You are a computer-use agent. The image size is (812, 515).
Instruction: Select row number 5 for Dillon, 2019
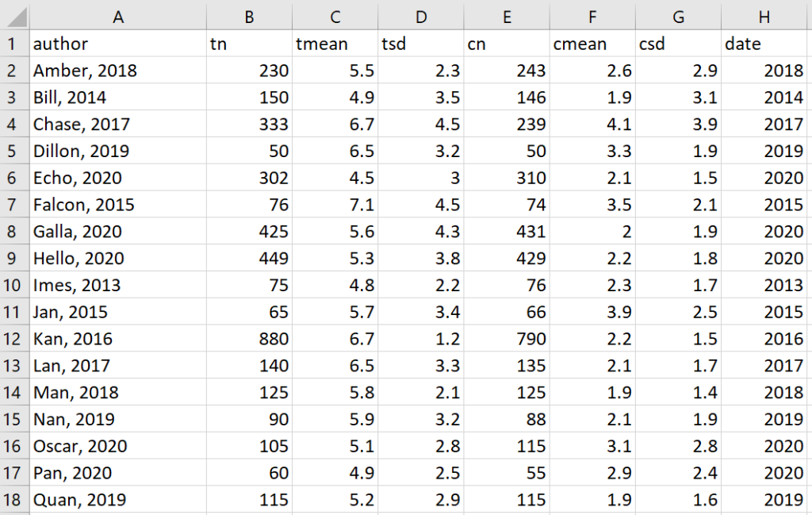pos(14,151)
